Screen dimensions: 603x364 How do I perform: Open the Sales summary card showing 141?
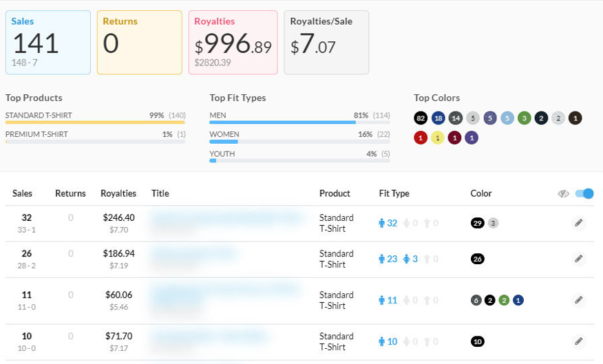click(x=47, y=42)
